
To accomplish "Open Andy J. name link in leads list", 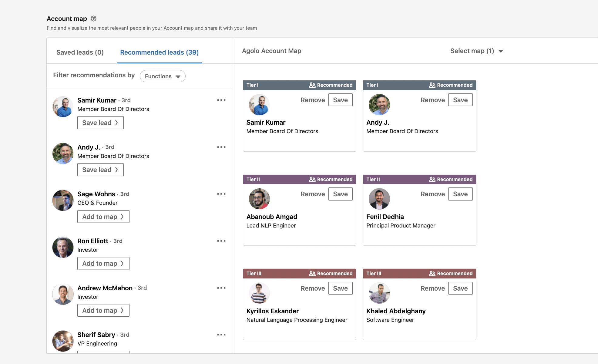I will coord(89,147).
